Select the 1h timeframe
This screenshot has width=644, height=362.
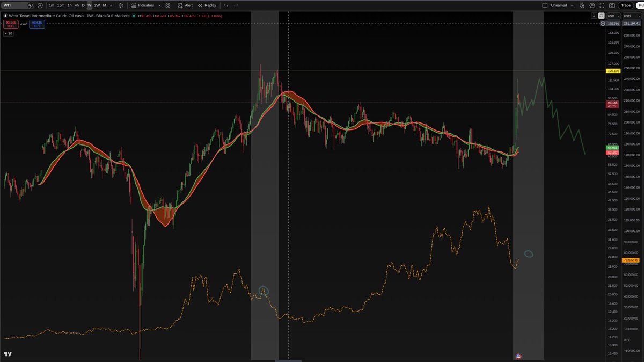[x=69, y=5]
